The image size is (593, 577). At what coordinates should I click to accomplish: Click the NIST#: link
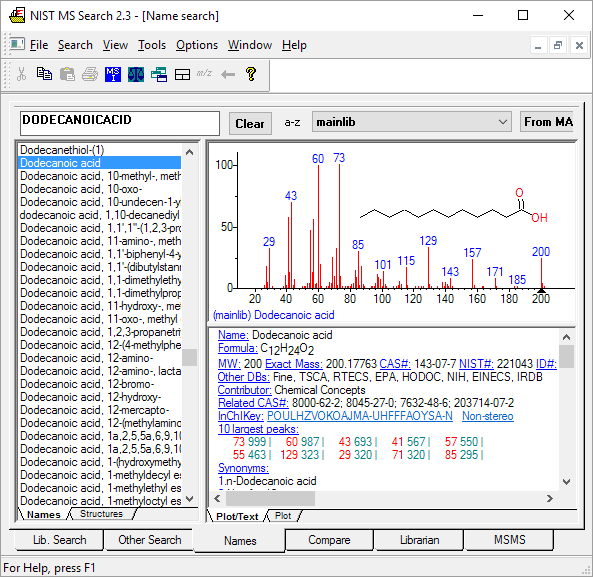476,364
